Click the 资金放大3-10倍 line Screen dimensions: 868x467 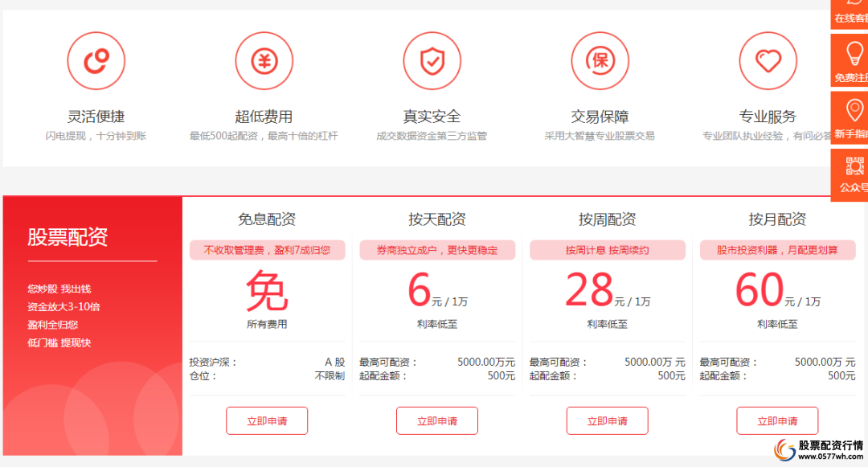pyautogui.click(x=63, y=306)
